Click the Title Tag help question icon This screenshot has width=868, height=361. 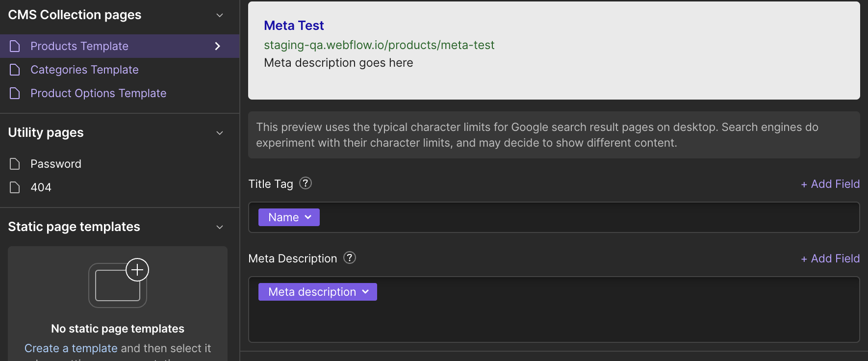[x=306, y=183]
